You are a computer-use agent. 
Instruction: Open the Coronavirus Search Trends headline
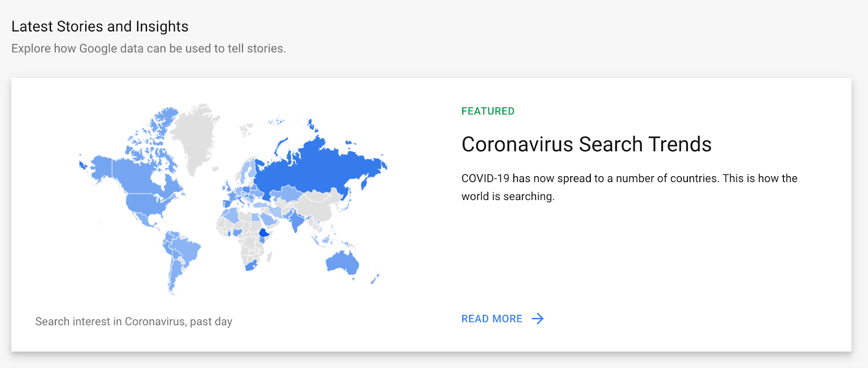[x=586, y=145]
